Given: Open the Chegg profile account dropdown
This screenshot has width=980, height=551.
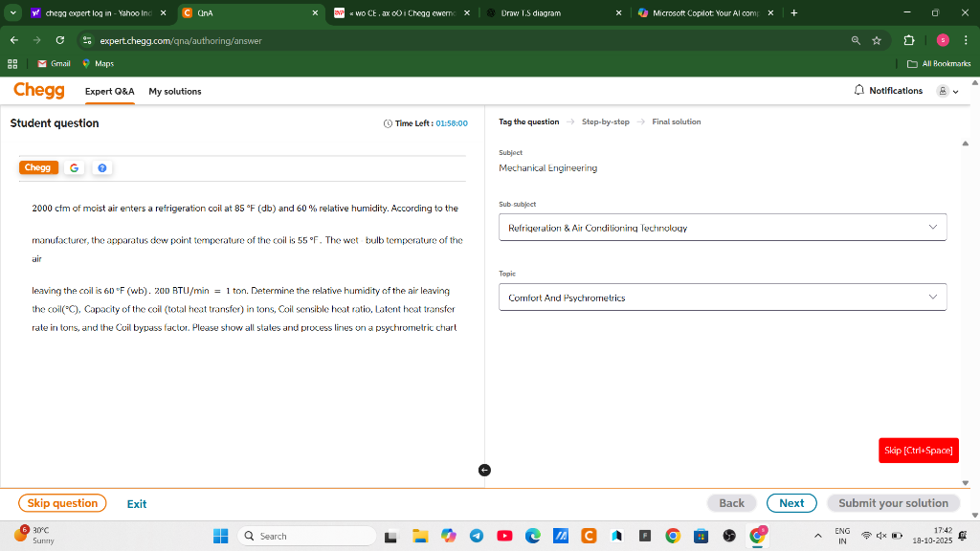Looking at the screenshot, I should pos(947,91).
